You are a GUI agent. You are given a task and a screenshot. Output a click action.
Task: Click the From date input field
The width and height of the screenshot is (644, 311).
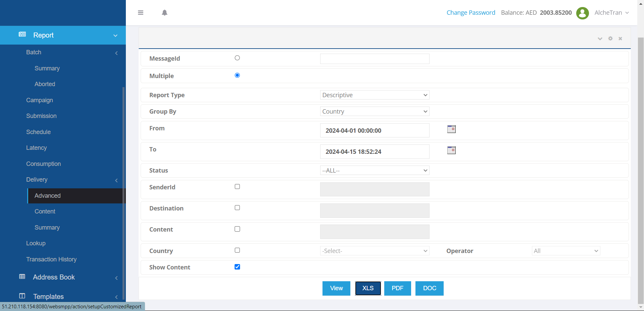pos(375,130)
